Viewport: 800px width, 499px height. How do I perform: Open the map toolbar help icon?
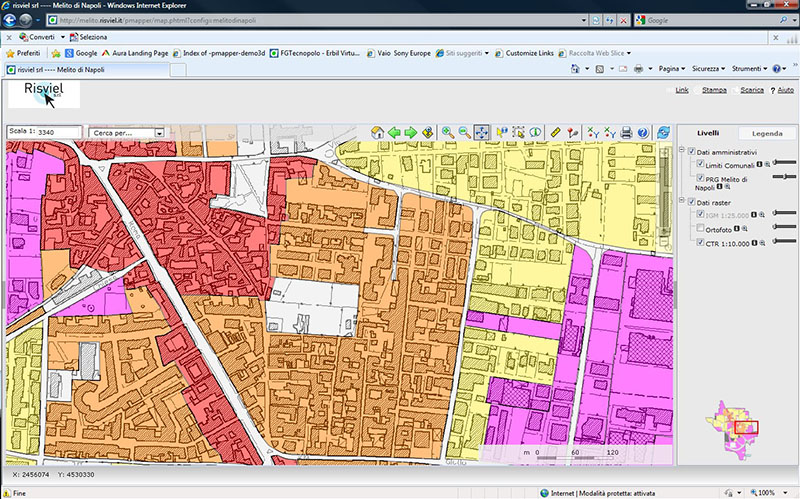click(x=643, y=132)
